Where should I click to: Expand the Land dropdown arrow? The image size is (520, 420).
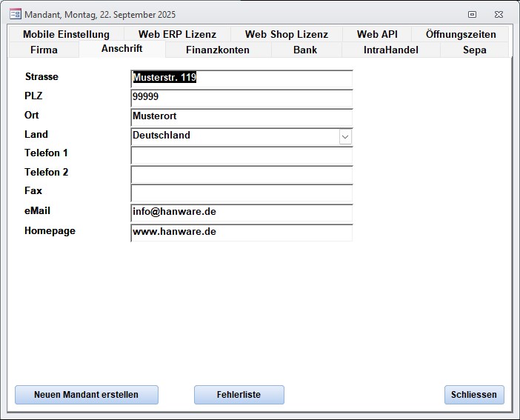click(x=345, y=137)
